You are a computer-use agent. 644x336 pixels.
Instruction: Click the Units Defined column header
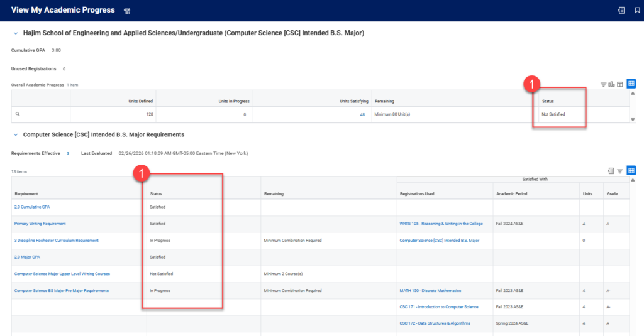pyautogui.click(x=140, y=101)
